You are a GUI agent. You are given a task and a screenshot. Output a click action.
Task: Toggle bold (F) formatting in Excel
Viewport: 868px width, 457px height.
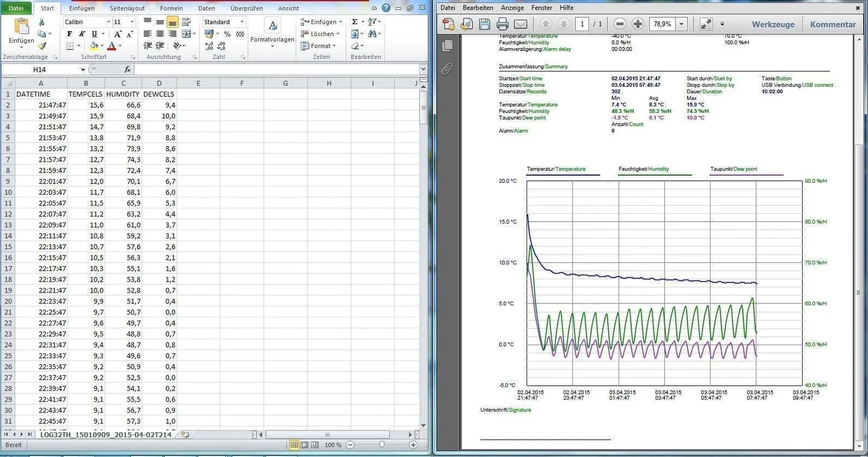click(x=70, y=34)
